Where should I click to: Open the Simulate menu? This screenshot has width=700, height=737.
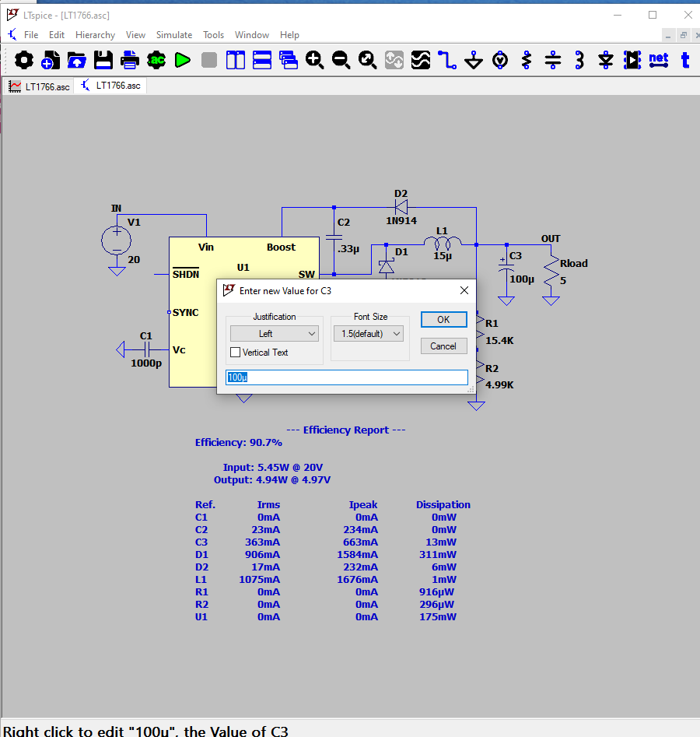click(174, 35)
